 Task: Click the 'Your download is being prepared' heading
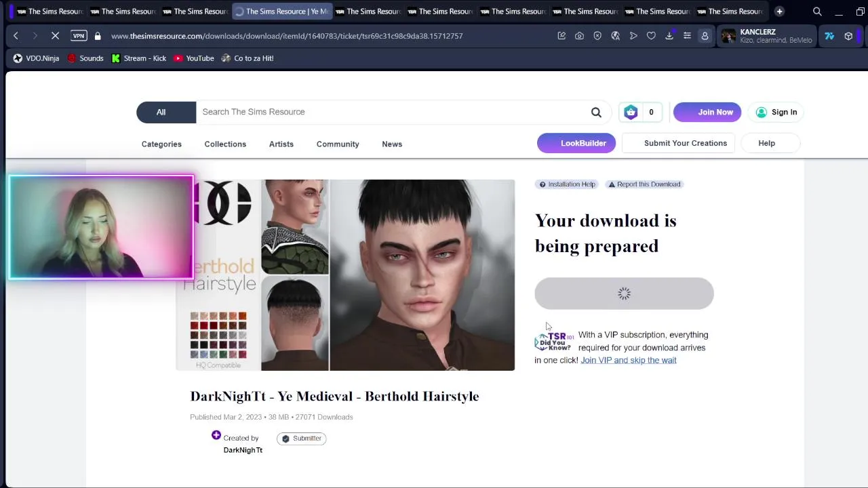coord(606,233)
